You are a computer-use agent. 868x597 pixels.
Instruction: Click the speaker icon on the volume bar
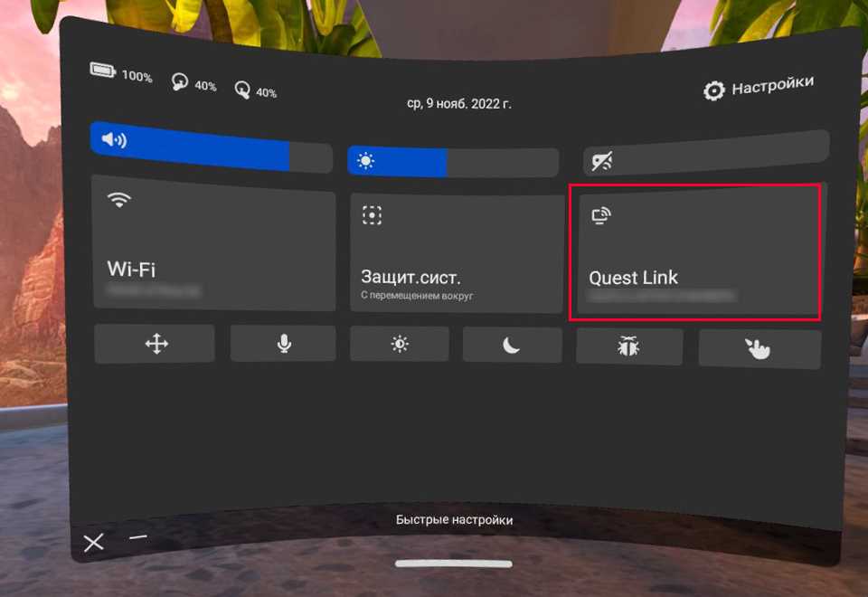pos(114,139)
